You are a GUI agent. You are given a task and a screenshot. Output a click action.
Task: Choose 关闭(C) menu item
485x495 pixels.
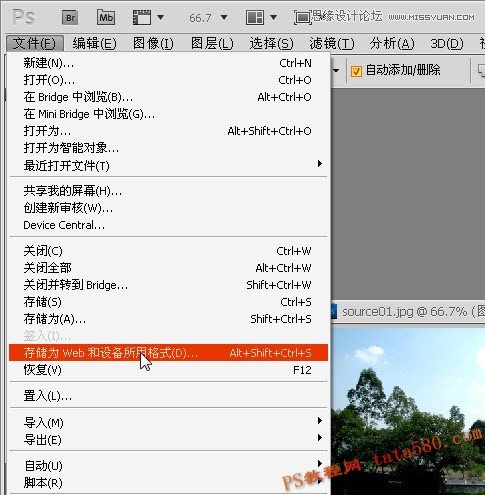coord(168,251)
